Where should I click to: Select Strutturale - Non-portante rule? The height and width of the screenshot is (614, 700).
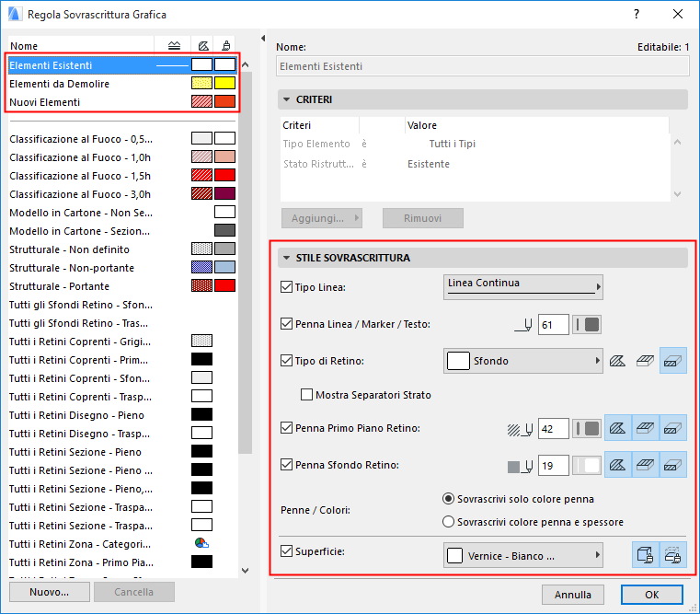point(122,268)
